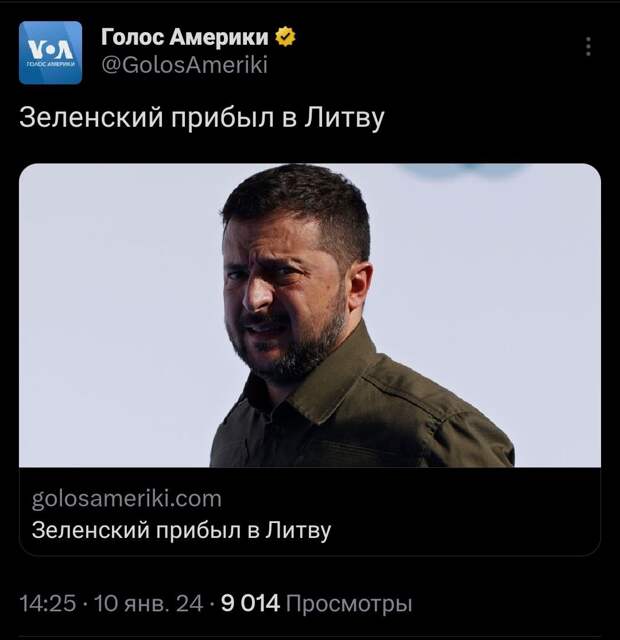Click the 14:25 timestamp
The width and height of the screenshot is (620, 640).
point(48,603)
